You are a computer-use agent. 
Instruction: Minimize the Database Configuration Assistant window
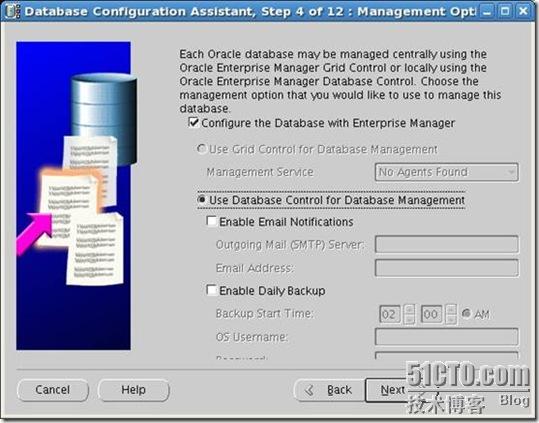tap(486, 11)
